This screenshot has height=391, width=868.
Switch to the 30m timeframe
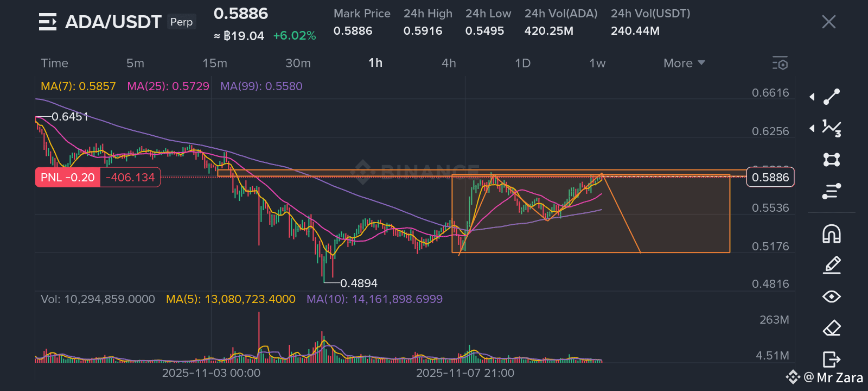click(x=298, y=63)
